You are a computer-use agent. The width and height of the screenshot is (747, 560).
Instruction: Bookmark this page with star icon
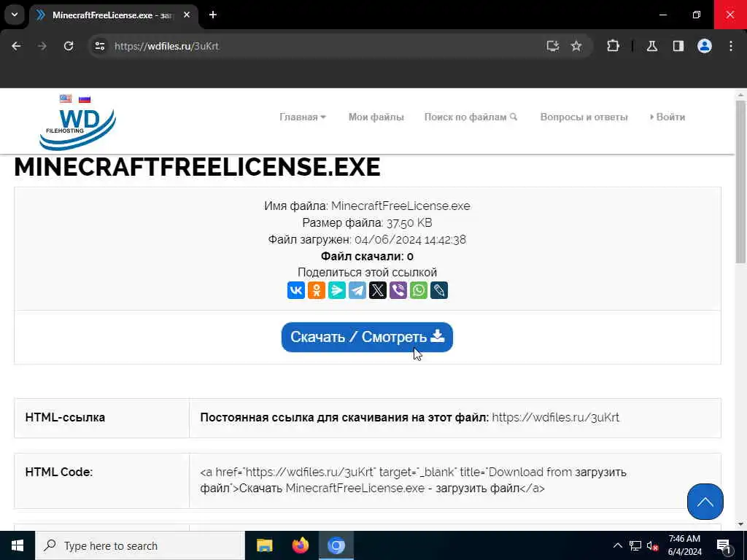click(576, 46)
